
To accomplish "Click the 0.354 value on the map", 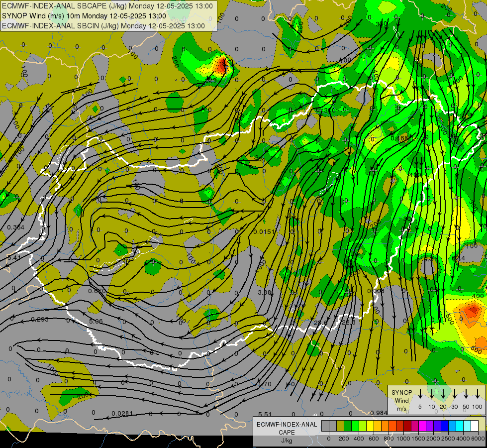I will coord(15,227).
